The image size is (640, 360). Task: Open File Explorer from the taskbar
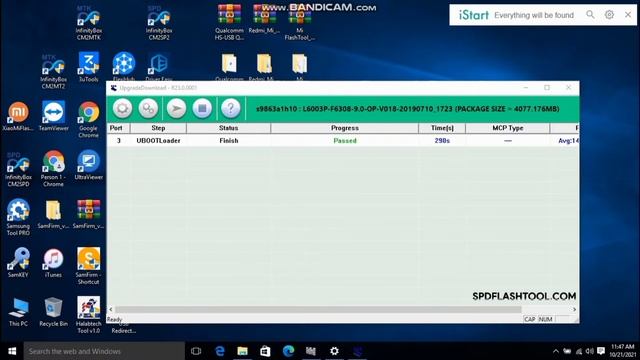[x=242, y=351]
